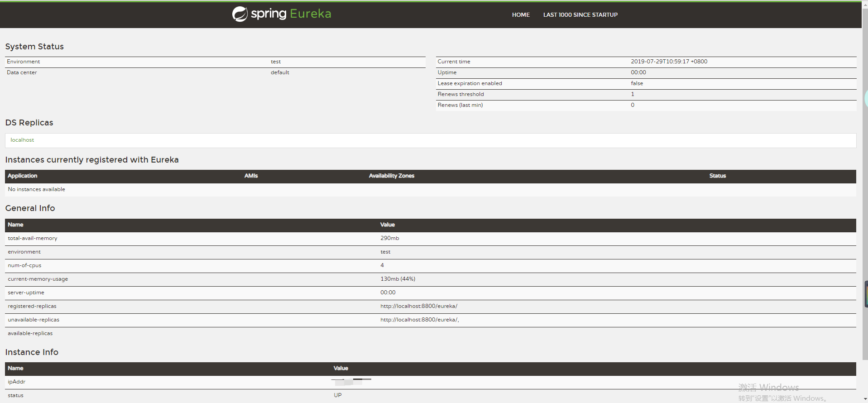Click the green Eureka brand text
The image size is (868, 403).
(x=310, y=14)
